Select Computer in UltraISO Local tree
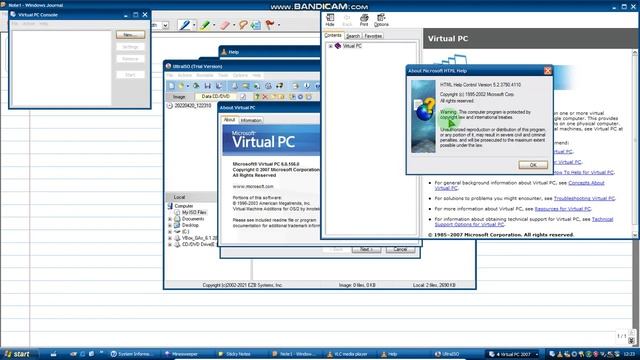This screenshot has width=640, height=360. (184, 206)
